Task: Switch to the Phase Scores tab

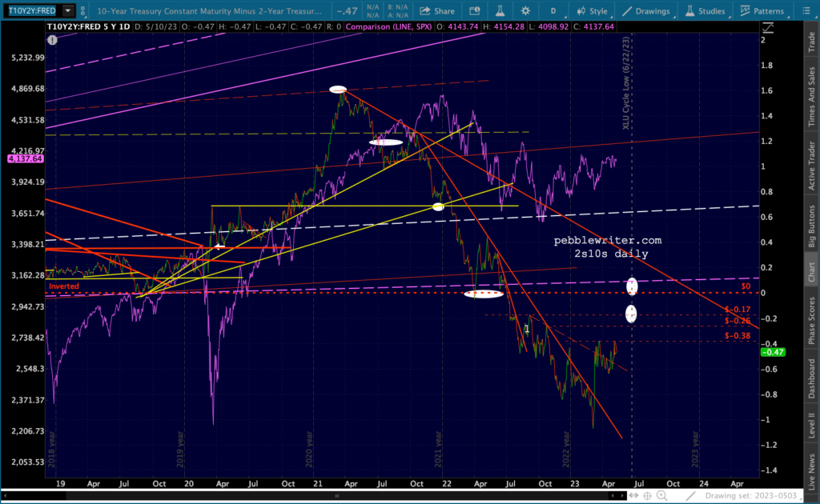Action: pyautogui.click(x=812, y=320)
